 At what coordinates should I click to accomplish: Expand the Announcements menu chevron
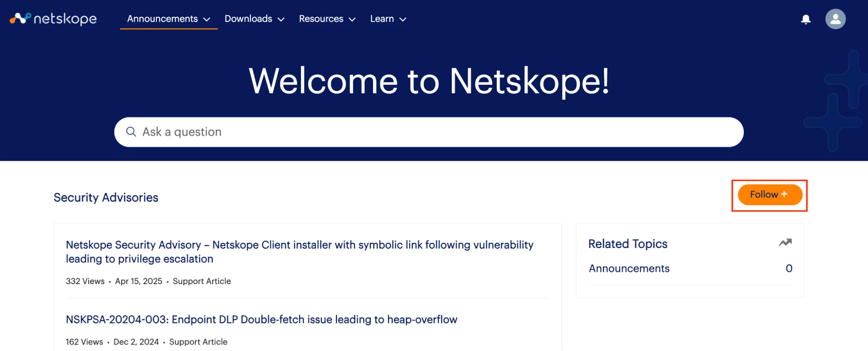coord(207,20)
